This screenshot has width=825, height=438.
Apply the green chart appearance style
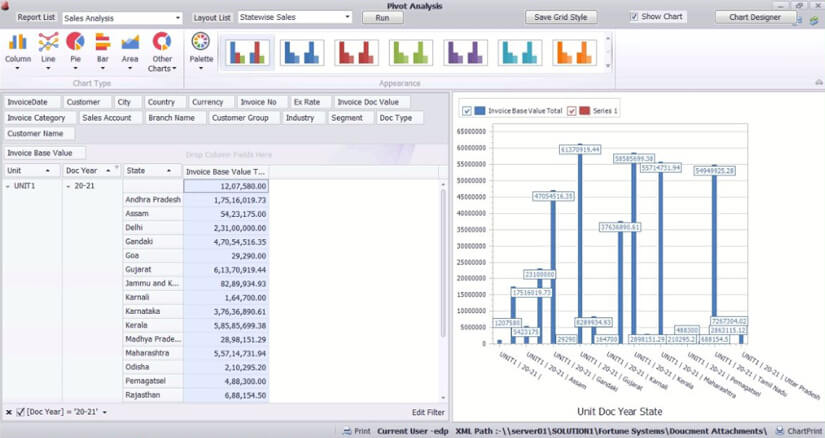(x=411, y=53)
